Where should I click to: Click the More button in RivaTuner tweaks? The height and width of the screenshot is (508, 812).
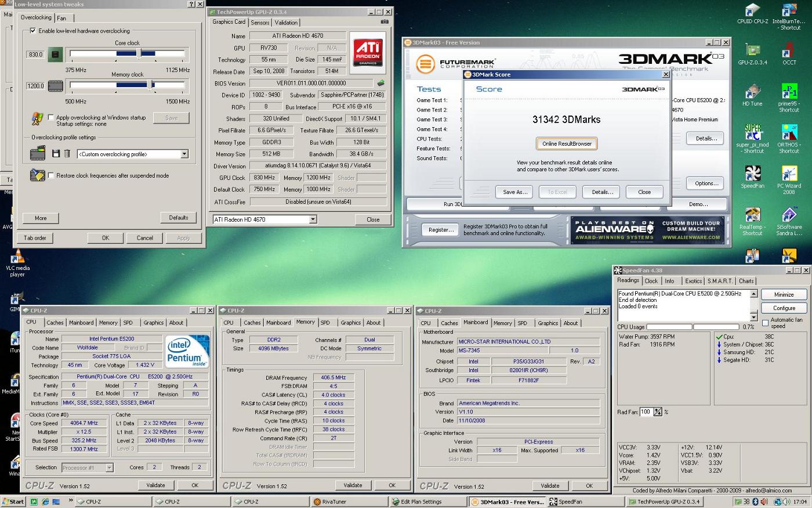coord(41,218)
